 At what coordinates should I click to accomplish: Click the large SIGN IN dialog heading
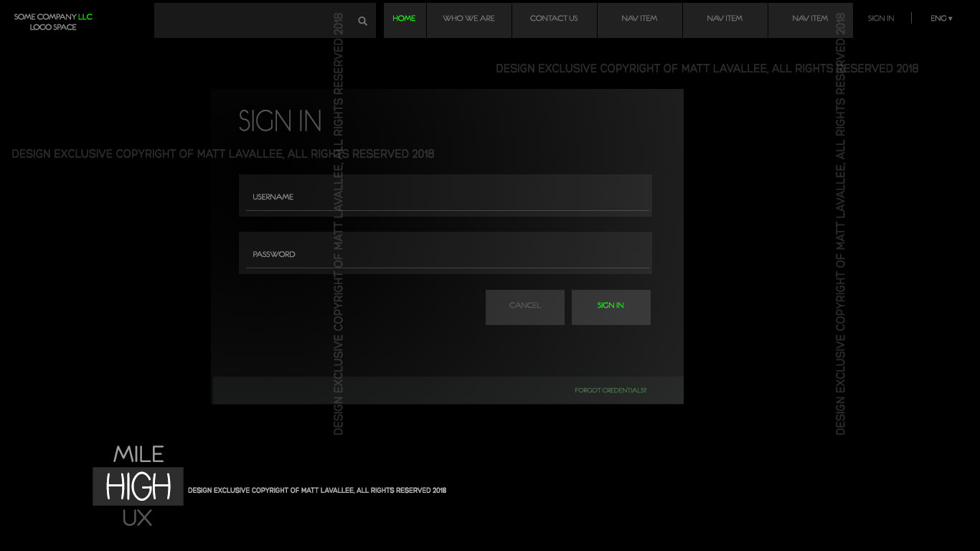pyautogui.click(x=280, y=121)
